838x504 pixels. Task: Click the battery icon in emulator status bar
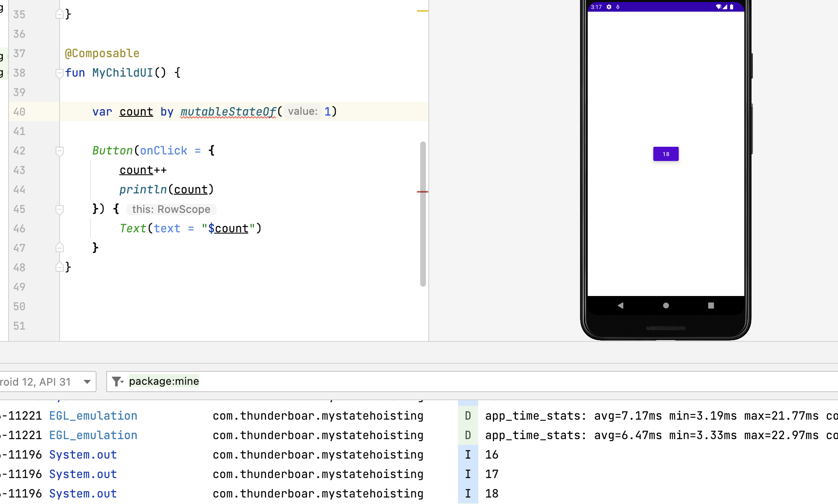click(x=731, y=7)
